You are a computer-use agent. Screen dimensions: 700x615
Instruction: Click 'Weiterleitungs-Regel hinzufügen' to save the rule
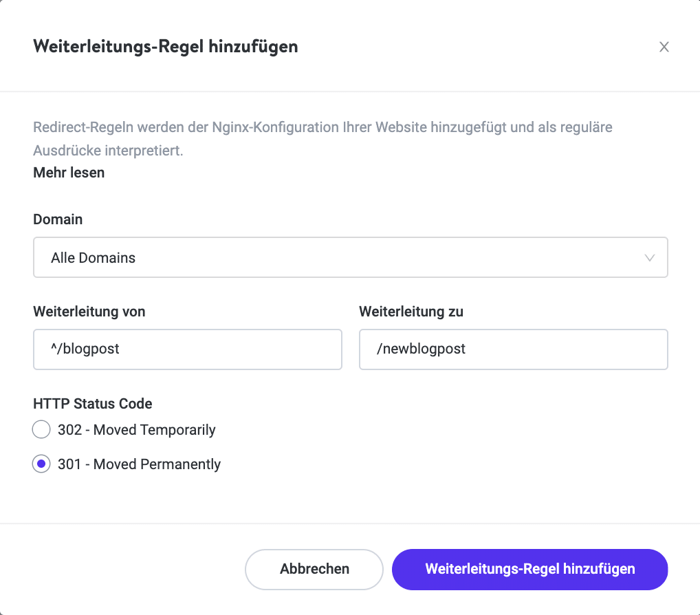(529, 570)
